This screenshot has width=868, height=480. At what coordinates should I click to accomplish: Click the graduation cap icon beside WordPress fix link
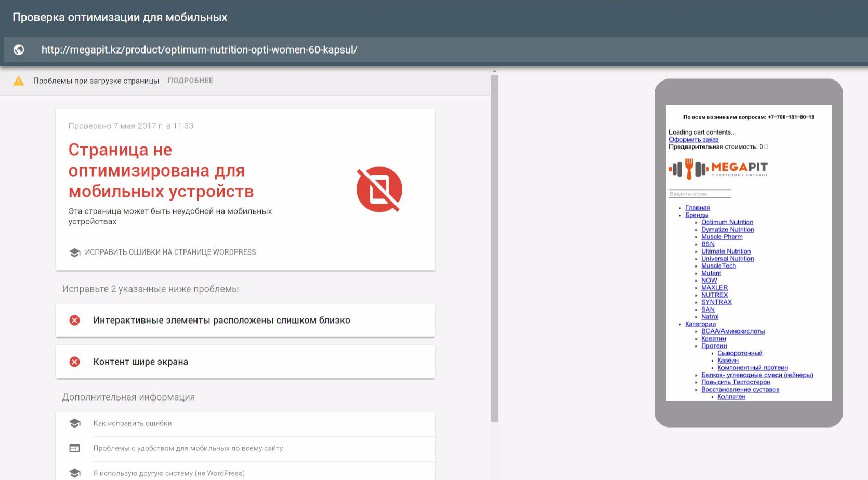click(x=75, y=252)
